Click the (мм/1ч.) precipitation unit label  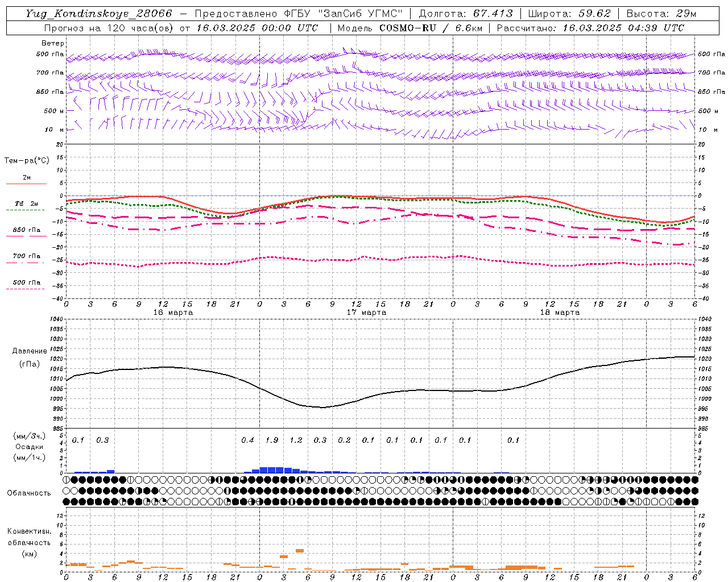(30, 458)
